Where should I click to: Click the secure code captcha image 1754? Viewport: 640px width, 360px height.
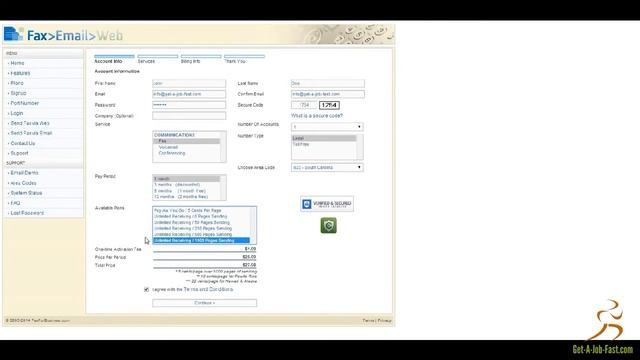(x=329, y=105)
